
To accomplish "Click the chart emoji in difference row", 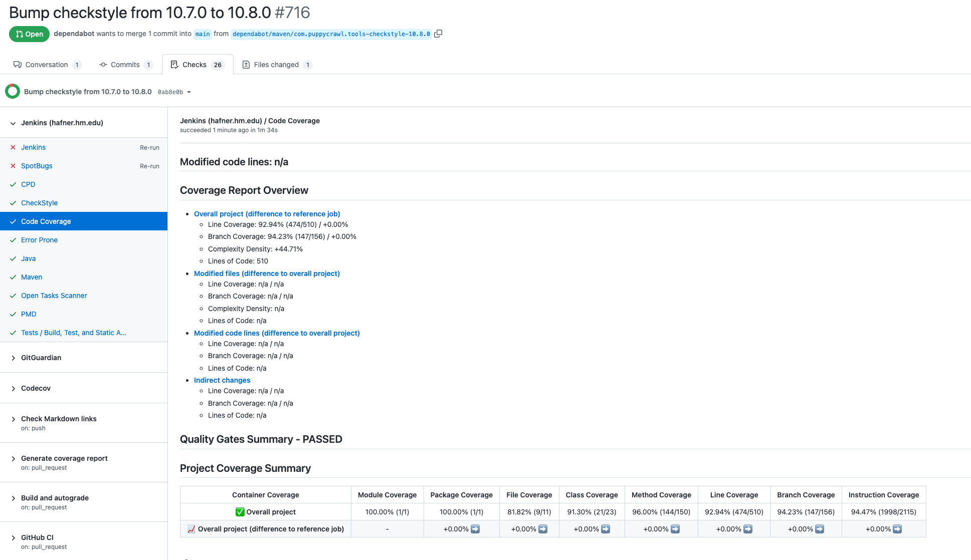I will pyautogui.click(x=191, y=529).
